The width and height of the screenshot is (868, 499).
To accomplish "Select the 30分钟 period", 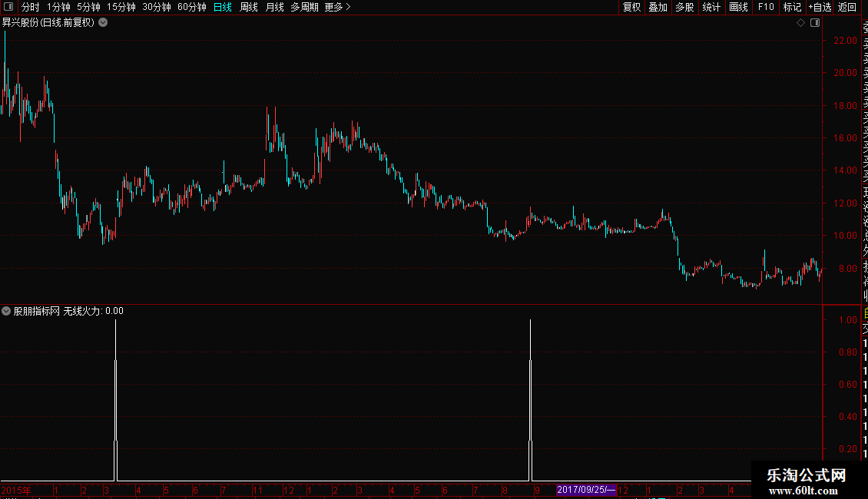I will [x=157, y=7].
